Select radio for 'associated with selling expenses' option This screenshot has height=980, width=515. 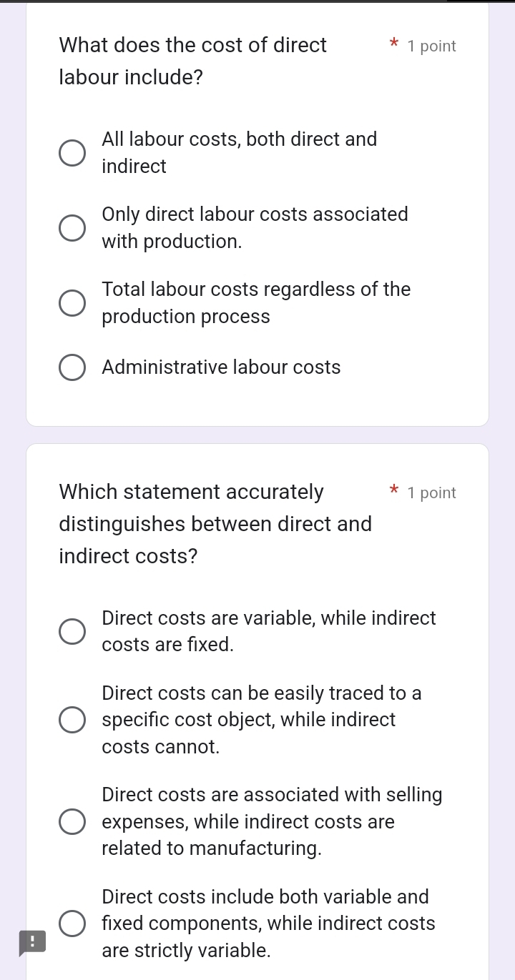(72, 822)
